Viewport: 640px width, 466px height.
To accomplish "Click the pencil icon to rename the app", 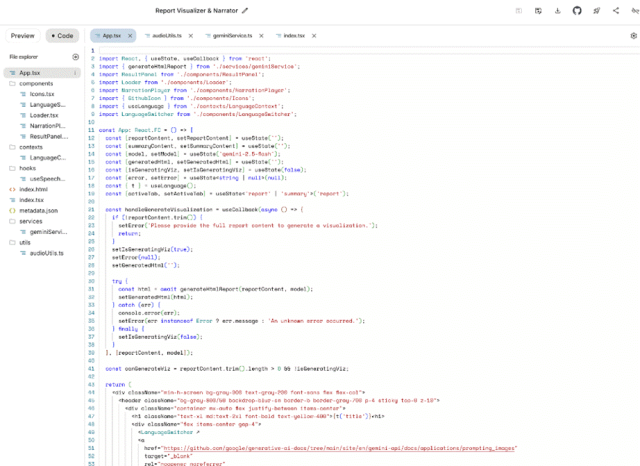I will [x=245, y=11].
